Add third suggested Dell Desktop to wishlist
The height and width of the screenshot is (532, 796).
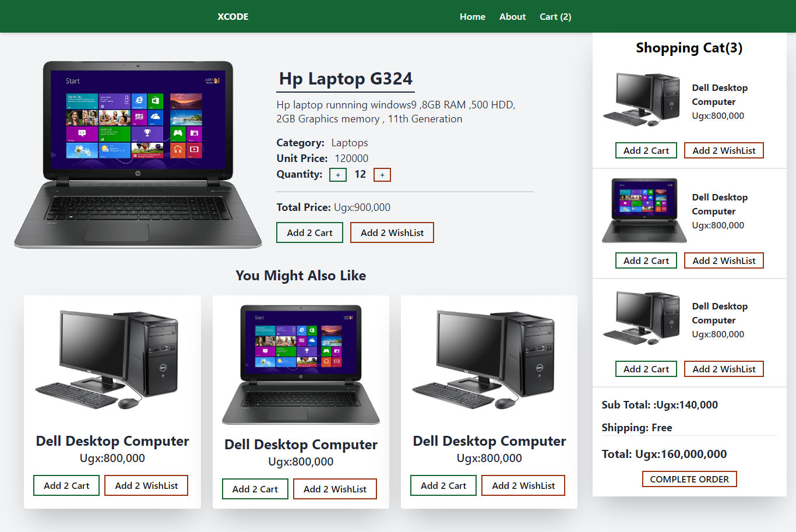523,485
